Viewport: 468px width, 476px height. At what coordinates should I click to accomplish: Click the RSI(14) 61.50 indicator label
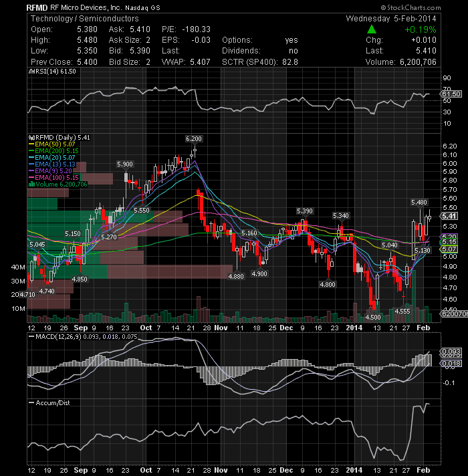(52, 72)
